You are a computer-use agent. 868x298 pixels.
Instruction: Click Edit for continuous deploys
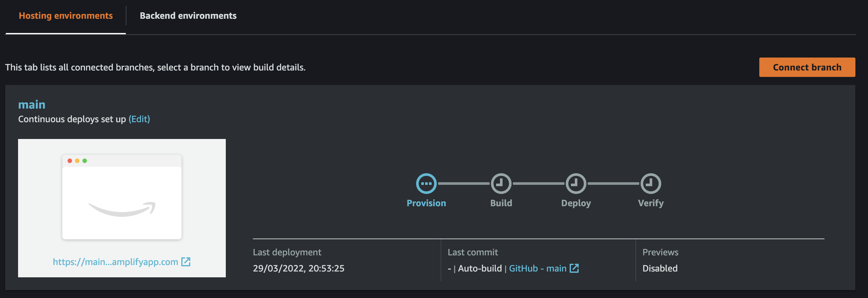coord(139,119)
